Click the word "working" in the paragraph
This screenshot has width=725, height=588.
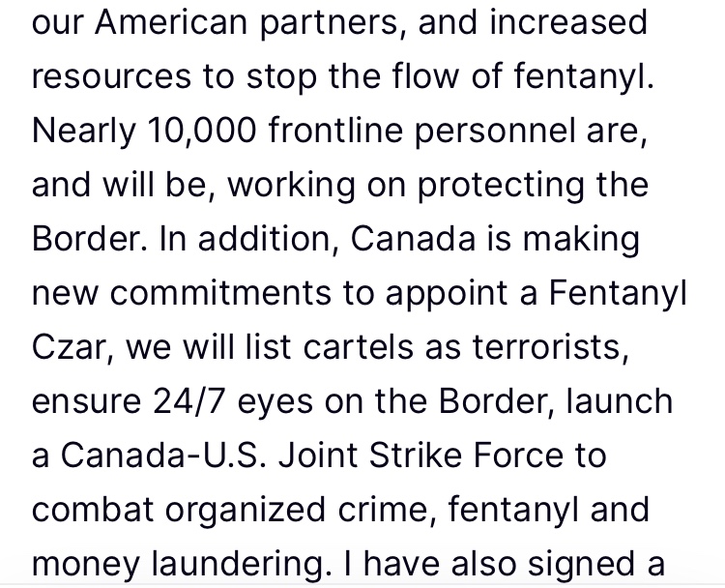[291, 185]
